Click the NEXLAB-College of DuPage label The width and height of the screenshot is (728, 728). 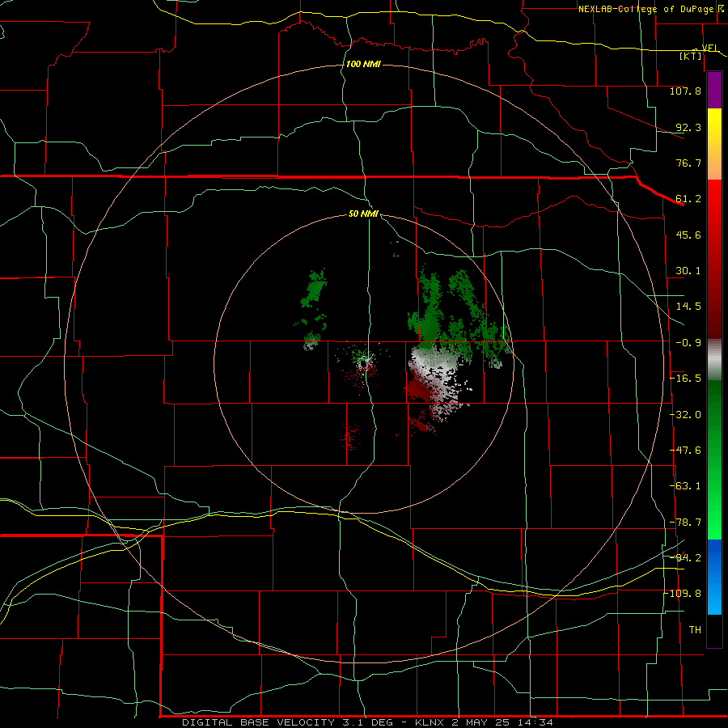tap(645, 9)
